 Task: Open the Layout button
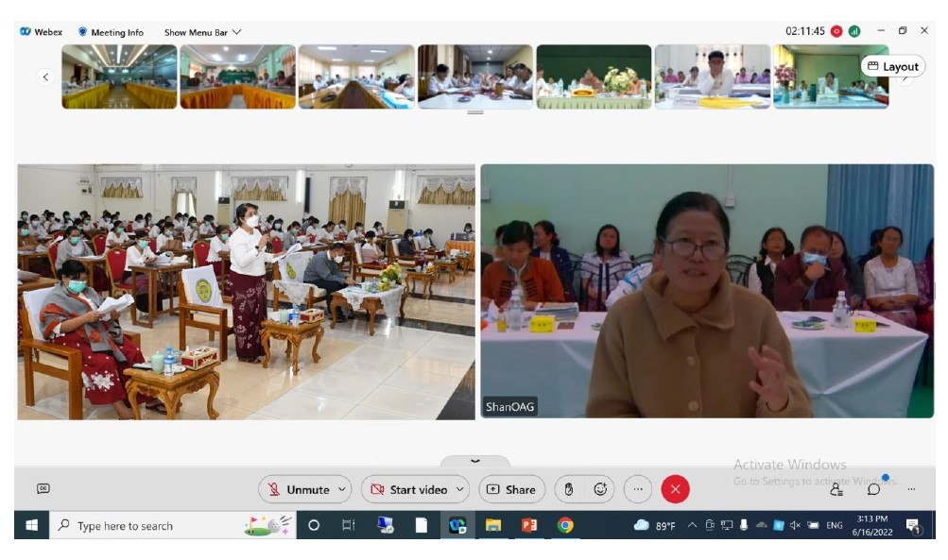tap(892, 66)
